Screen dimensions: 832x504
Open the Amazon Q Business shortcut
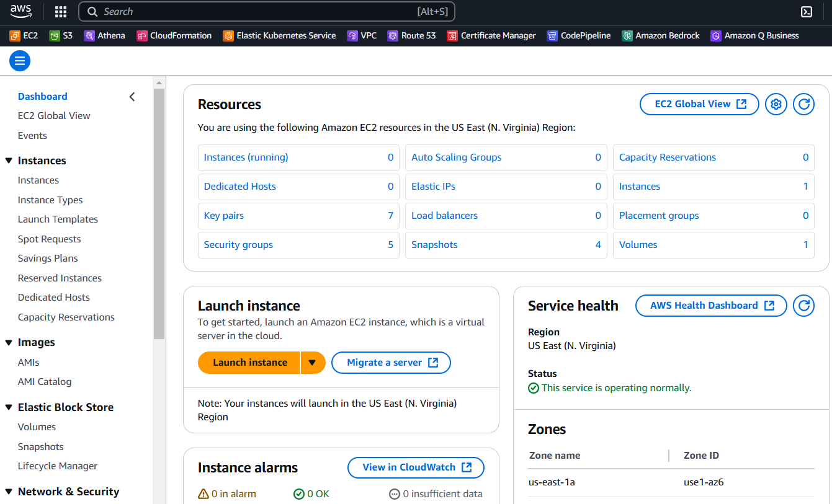754,36
